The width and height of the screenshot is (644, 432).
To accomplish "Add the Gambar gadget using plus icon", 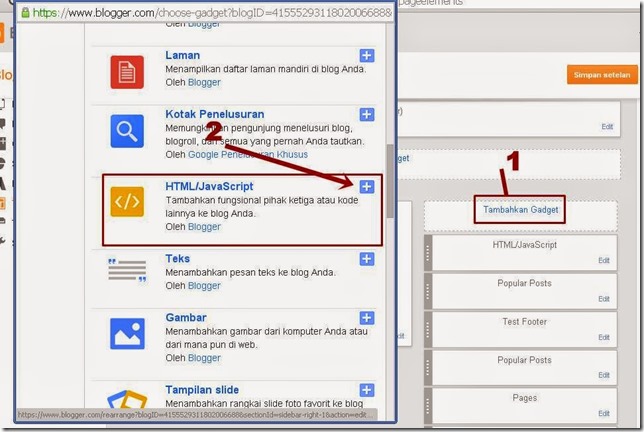I will pyautogui.click(x=367, y=317).
